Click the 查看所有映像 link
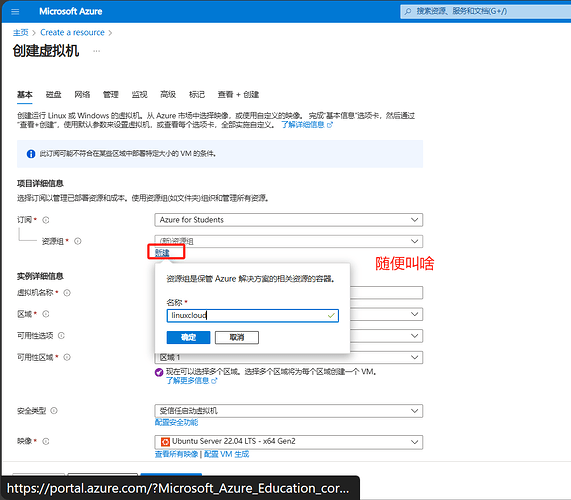Screen dimensions: 571x500 click(177, 454)
